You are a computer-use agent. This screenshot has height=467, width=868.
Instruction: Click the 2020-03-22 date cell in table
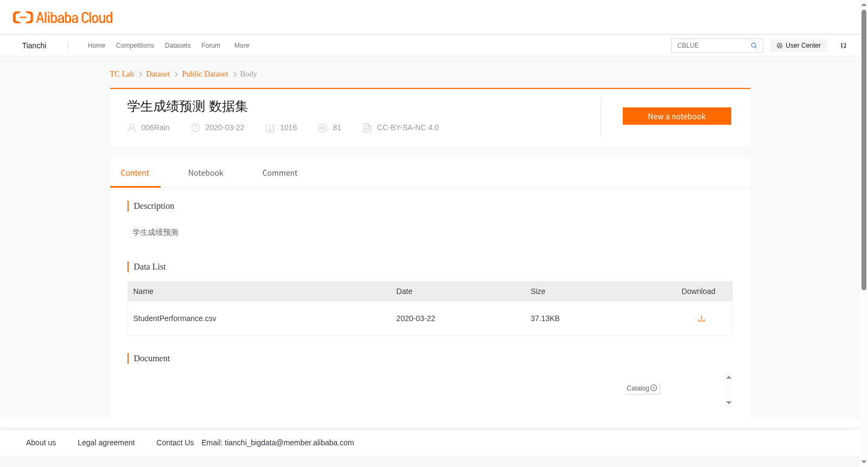[x=416, y=318]
